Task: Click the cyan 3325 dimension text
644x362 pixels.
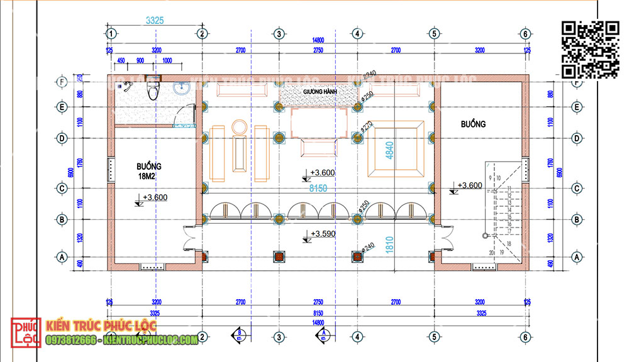Action: [x=154, y=21]
